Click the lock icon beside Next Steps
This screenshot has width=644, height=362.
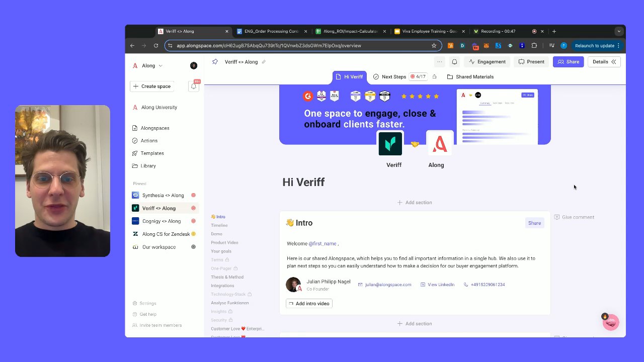pyautogui.click(x=435, y=77)
